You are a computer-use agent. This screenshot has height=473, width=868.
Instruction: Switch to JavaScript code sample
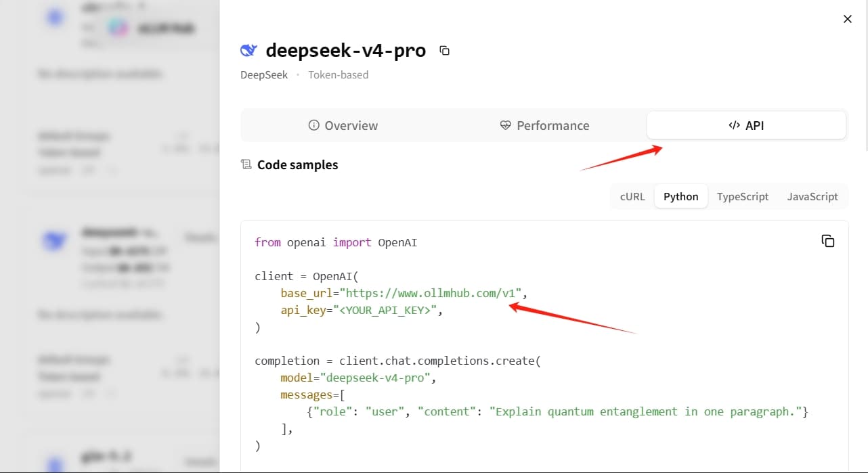tap(812, 196)
